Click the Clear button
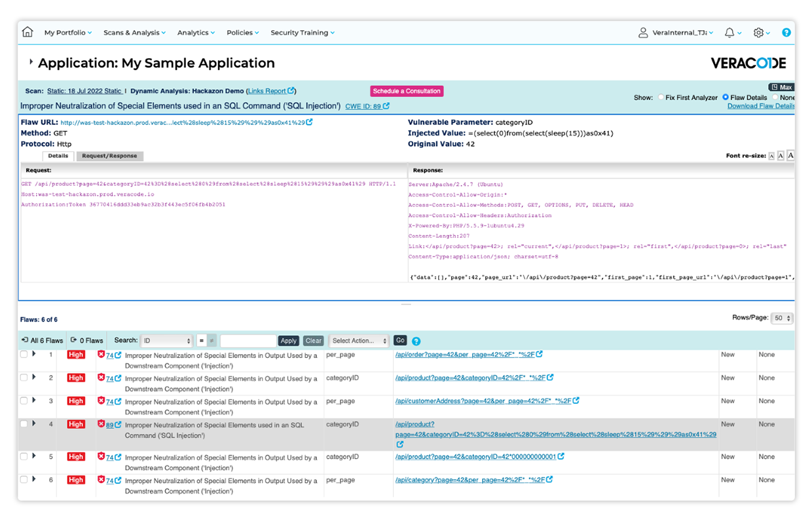The image size is (812, 521). pyautogui.click(x=314, y=340)
